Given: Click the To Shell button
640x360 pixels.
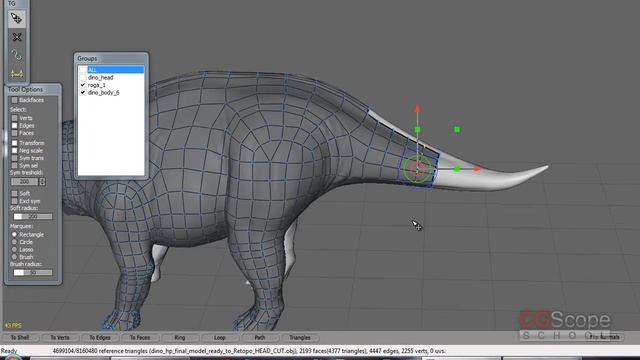Looking at the screenshot, I should tap(20, 338).
